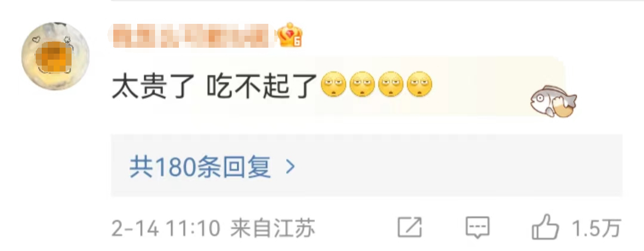Click the heart doodle on the avatar
The height and width of the screenshot is (251, 644).
(x=36, y=41)
